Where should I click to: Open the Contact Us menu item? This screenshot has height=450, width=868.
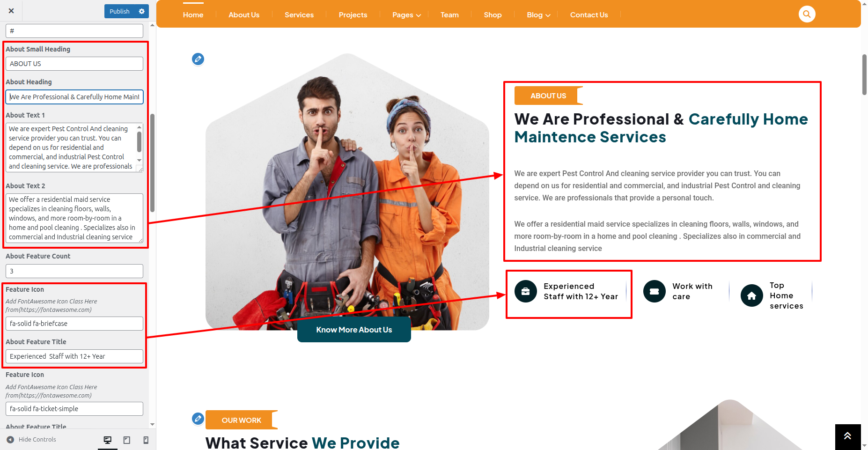point(589,15)
